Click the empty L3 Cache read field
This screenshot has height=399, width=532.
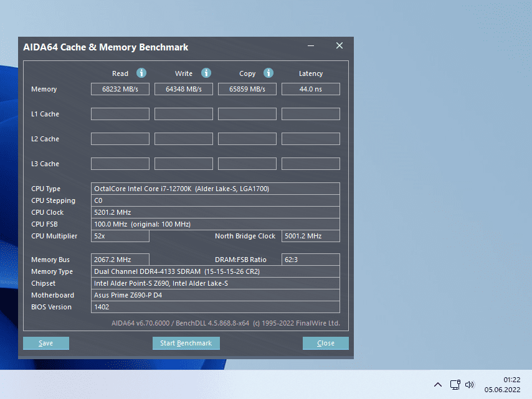120,164
